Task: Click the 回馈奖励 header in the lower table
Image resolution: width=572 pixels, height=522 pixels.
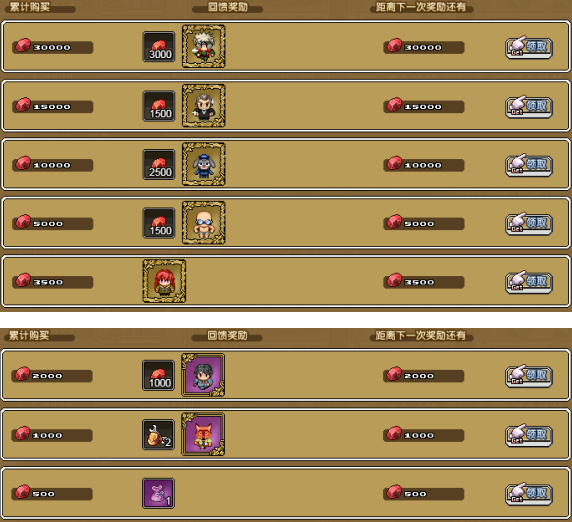Action: click(227, 336)
